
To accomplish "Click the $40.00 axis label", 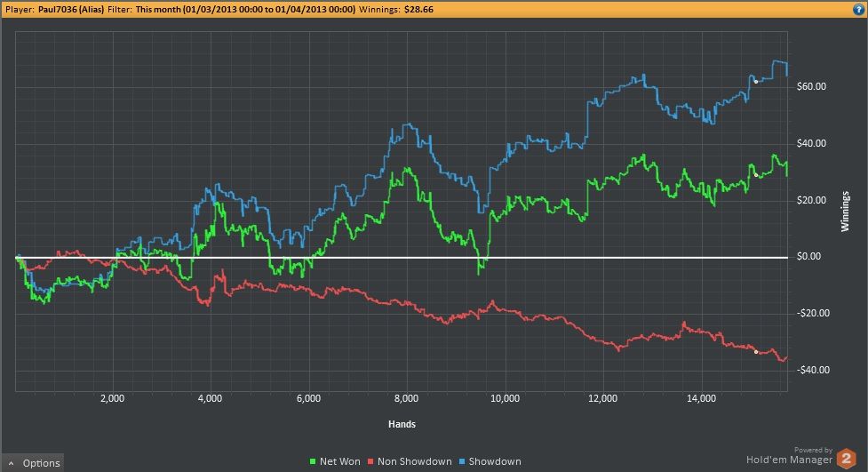I will coord(811,143).
